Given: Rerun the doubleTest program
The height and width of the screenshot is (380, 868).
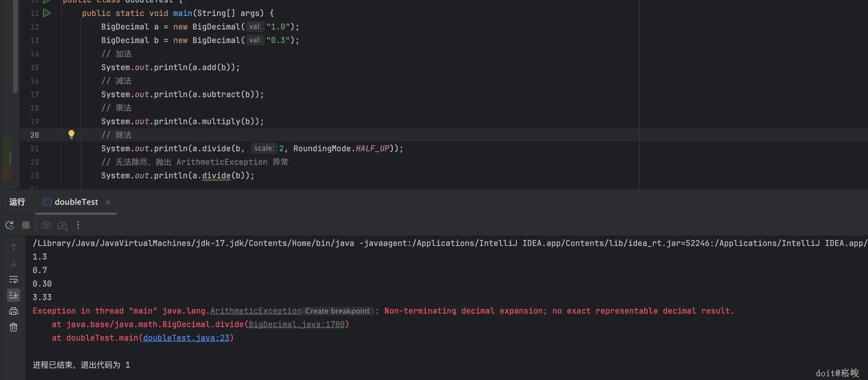Looking at the screenshot, I should coord(10,225).
